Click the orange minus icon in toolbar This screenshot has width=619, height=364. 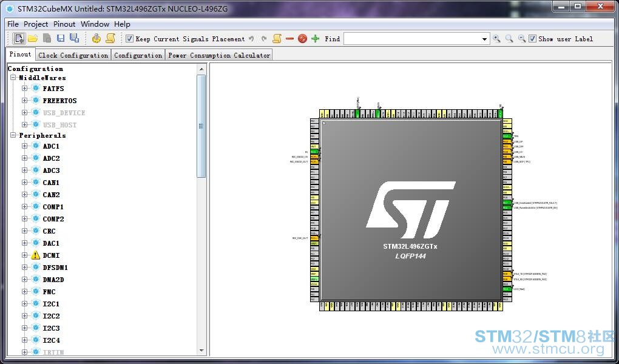289,39
